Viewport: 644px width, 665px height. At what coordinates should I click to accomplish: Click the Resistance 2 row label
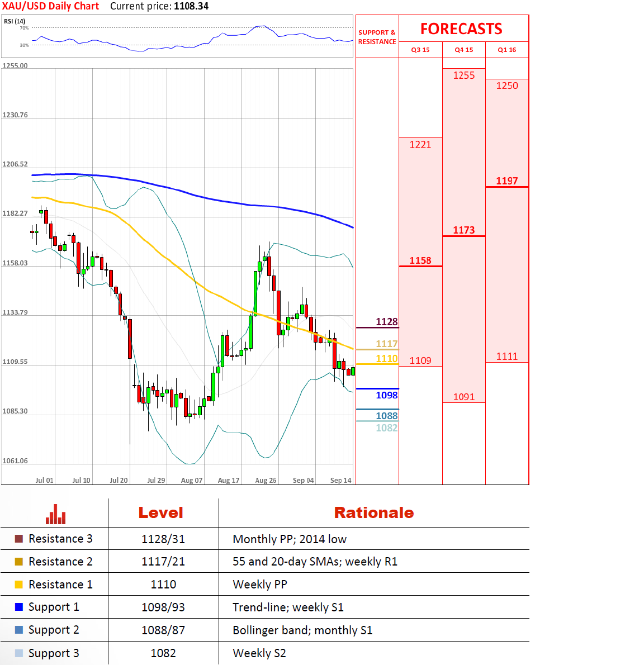point(61,562)
